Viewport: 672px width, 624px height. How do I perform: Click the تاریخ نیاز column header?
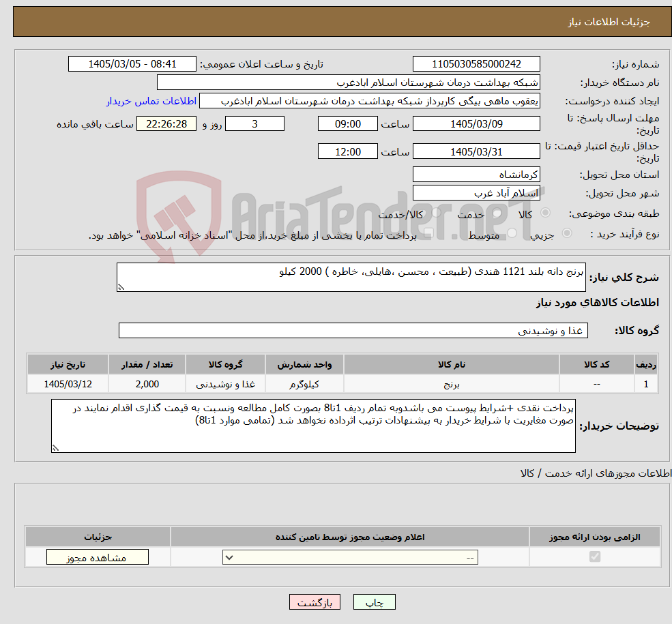click(x=68, y=364)
